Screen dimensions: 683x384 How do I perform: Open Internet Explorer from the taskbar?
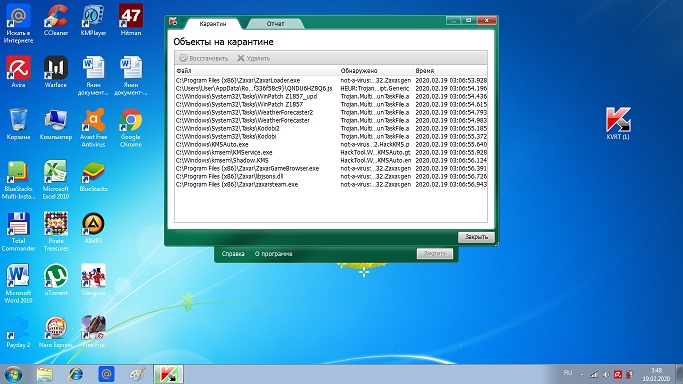[76, 374]
